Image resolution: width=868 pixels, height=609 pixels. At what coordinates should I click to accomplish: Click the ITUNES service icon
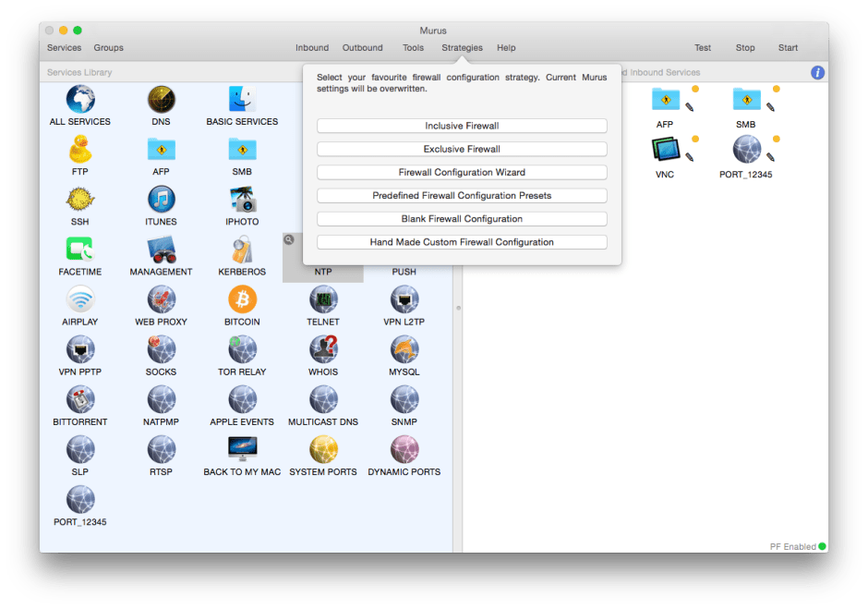[161, 197]
